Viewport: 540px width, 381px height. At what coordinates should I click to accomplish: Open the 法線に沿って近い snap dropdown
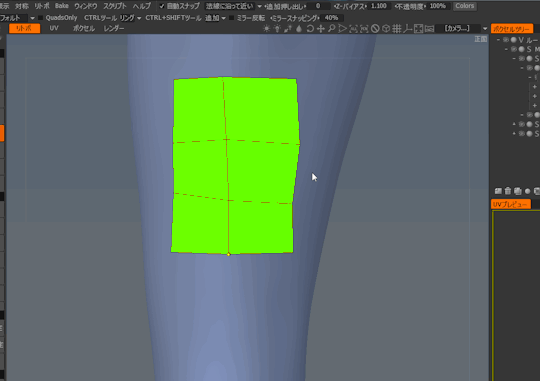coord(233,6)
